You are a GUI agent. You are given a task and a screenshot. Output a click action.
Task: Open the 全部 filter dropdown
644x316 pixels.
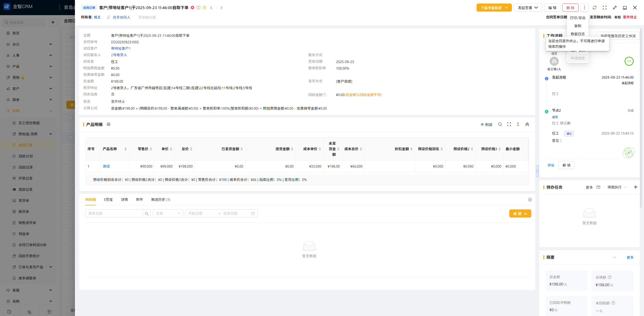(168, 213)
